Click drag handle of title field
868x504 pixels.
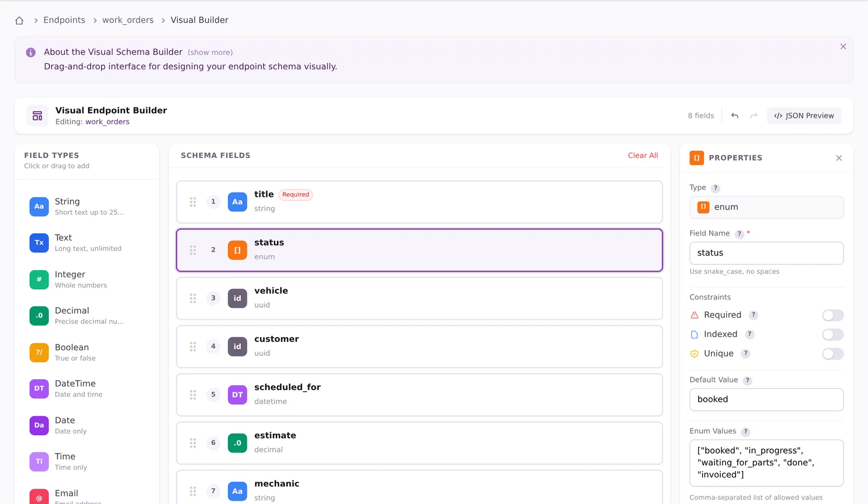pyautogui.click(x=193, y=202)
